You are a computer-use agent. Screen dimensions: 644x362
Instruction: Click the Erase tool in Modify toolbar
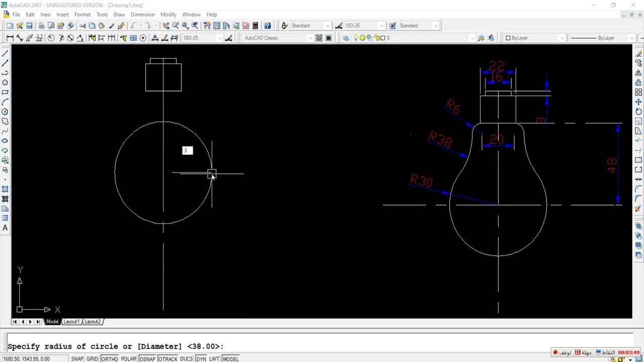click(638, 53)
